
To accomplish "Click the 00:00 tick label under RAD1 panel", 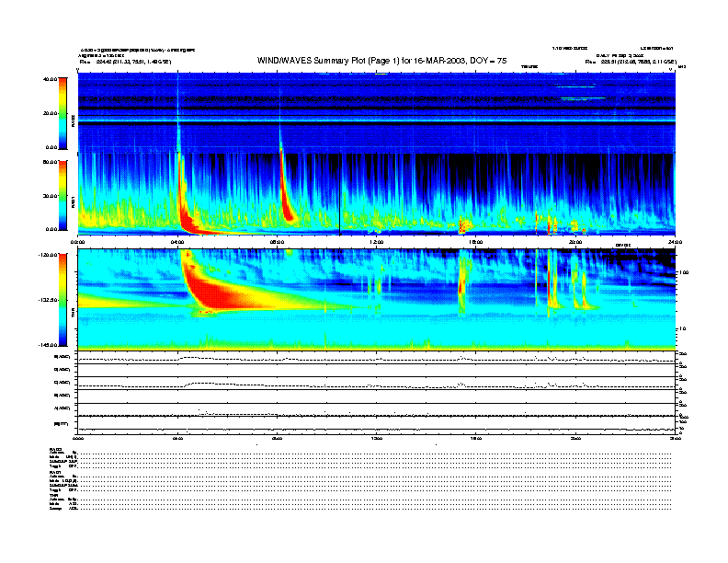I will (77, 242).
